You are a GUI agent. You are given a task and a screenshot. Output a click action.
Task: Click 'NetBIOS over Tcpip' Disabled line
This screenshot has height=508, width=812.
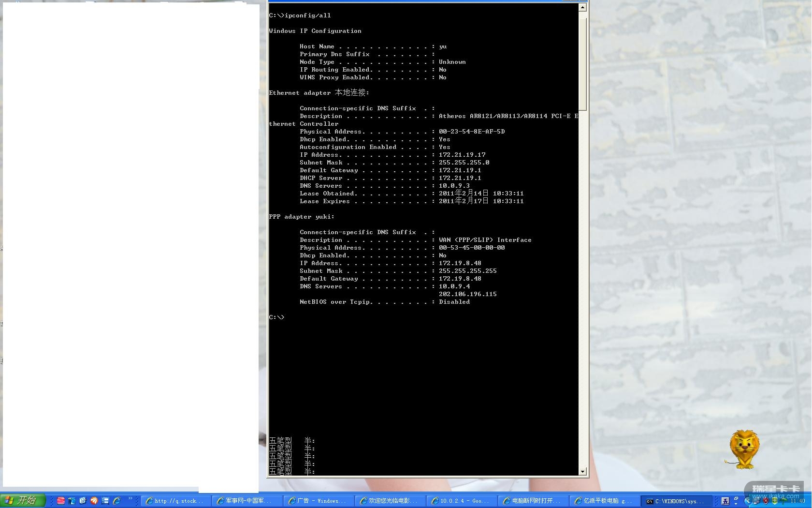385,302
